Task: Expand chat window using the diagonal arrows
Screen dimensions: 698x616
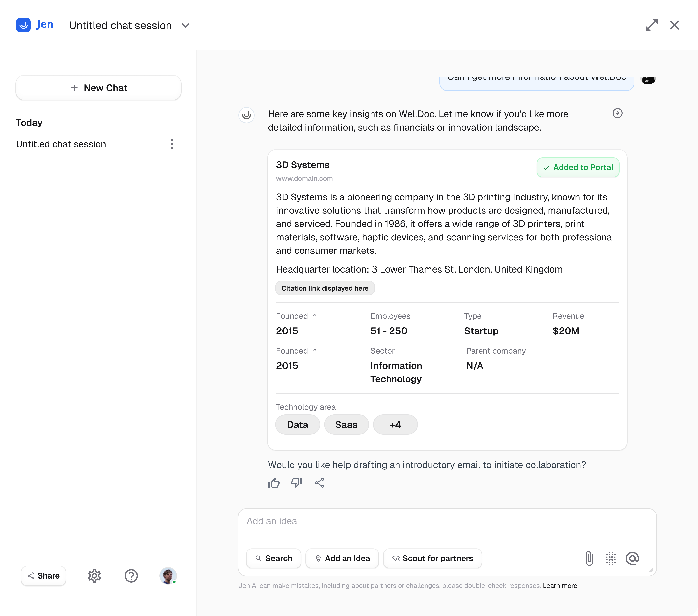Action: click(x=652, y=25)
